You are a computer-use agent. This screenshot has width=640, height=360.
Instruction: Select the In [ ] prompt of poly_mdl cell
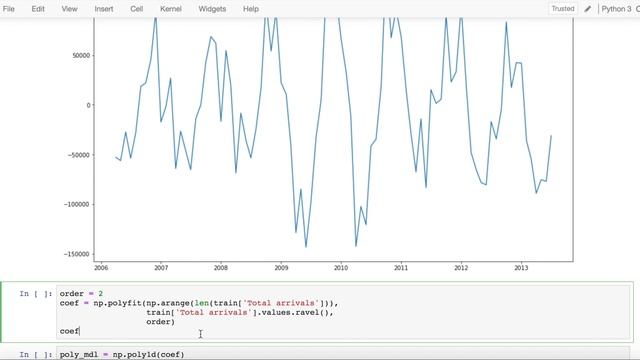[x=36, y=354]
